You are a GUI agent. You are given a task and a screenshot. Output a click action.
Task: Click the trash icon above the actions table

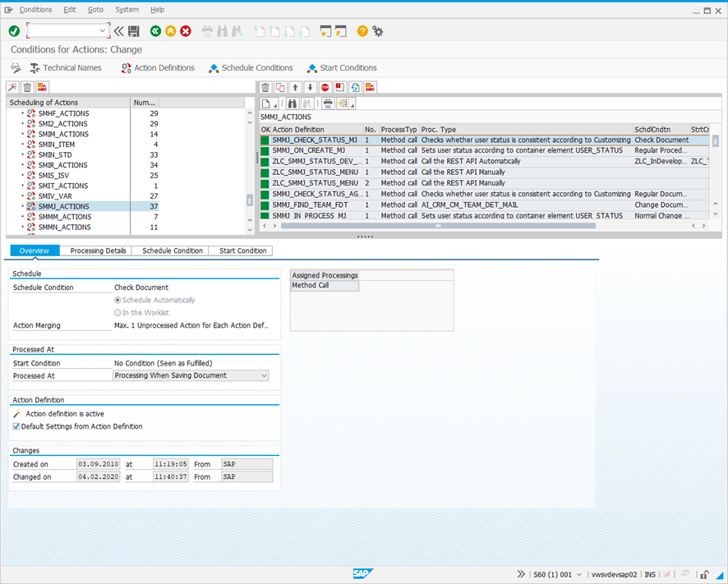click(x=265, y=87)
